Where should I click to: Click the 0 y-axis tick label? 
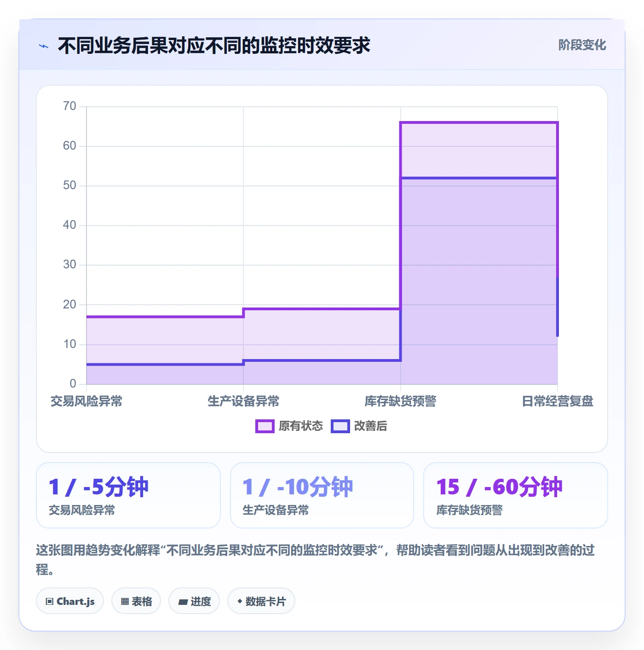(x=73, y=383)
